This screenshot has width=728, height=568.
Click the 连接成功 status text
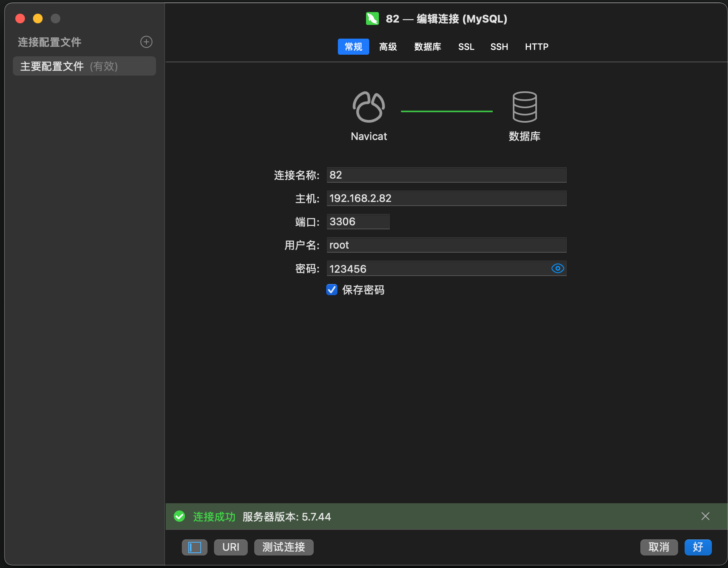(x=214, y=517)
